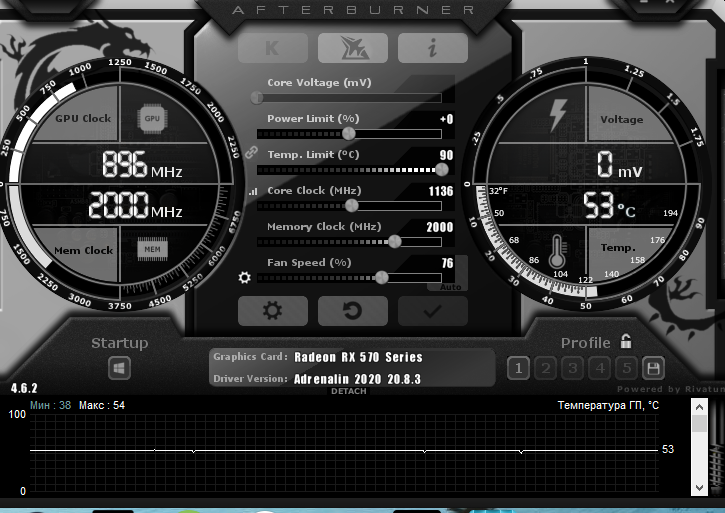
Task: Click the fan settings gear beside Fan Speed
Action: [x=245, y=277]
